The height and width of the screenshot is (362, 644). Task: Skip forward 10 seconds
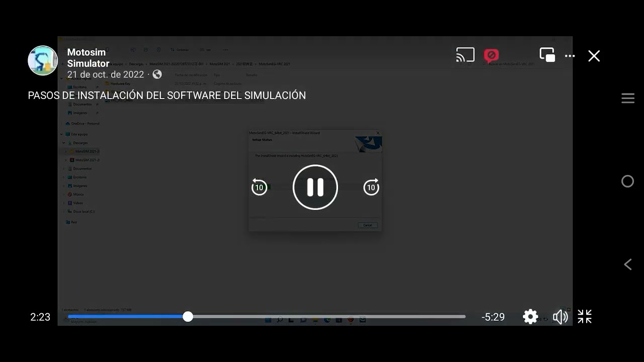371,187
